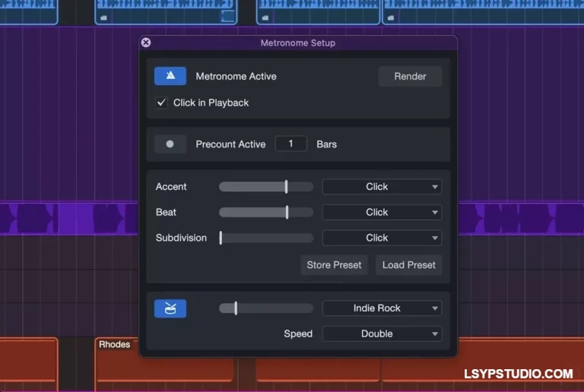584x392 pixels.
Task: Click the Bars label next to precount
Action: point(327,144)
